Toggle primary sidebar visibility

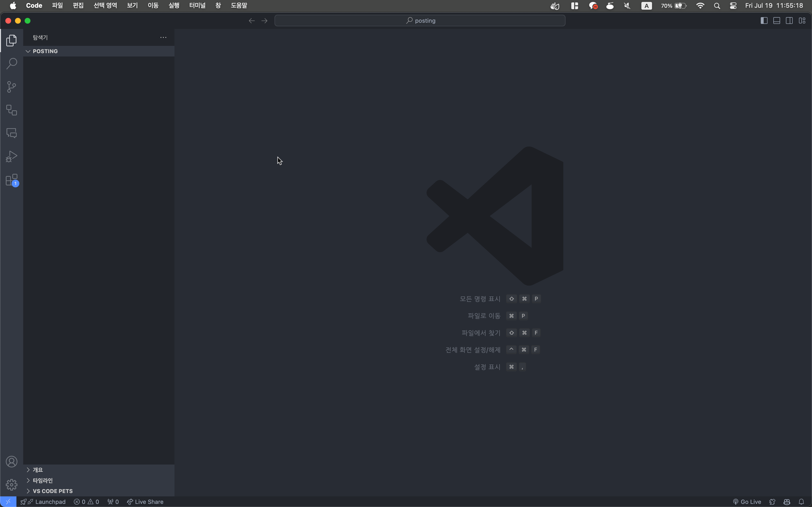pyautogui.click(x=764, y=21)
